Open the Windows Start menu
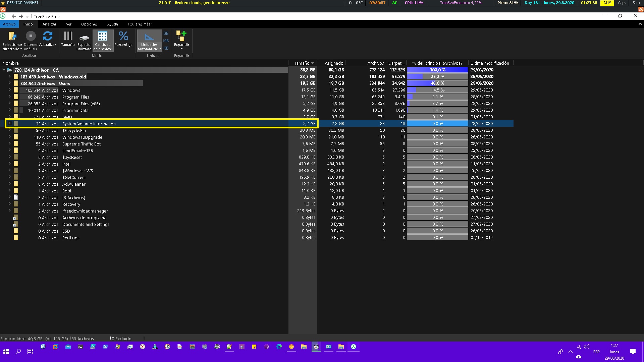 tap(6, 352)
